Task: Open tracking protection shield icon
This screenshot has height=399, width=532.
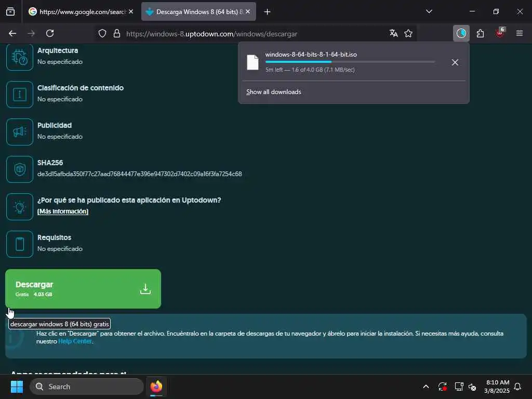Action: pos(102,33)
